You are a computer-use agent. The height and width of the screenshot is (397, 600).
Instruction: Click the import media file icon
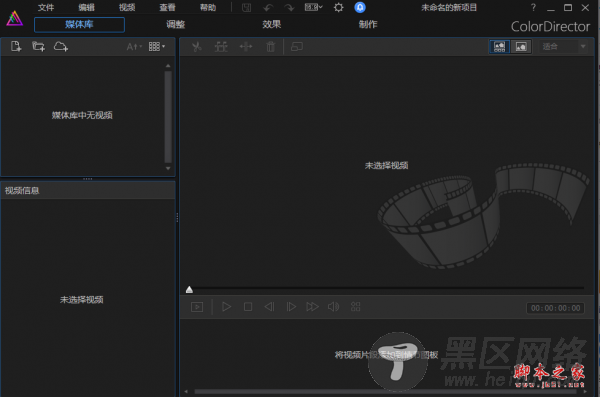pos(16,46)
